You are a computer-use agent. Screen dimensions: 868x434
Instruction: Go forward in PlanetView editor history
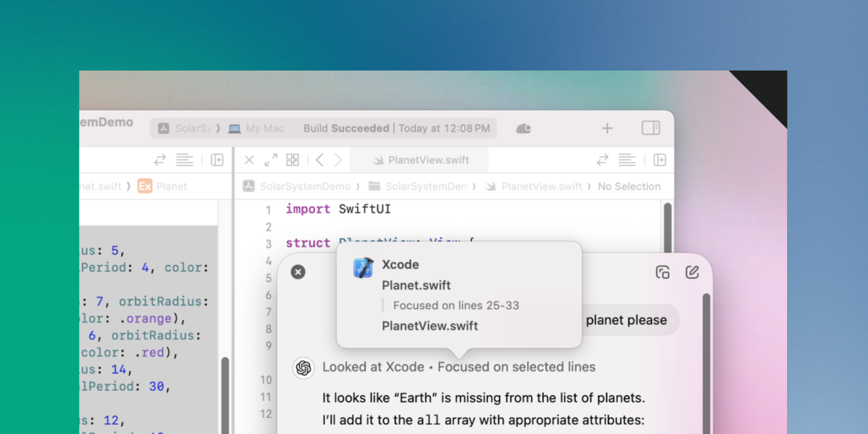tap(338, 160)
